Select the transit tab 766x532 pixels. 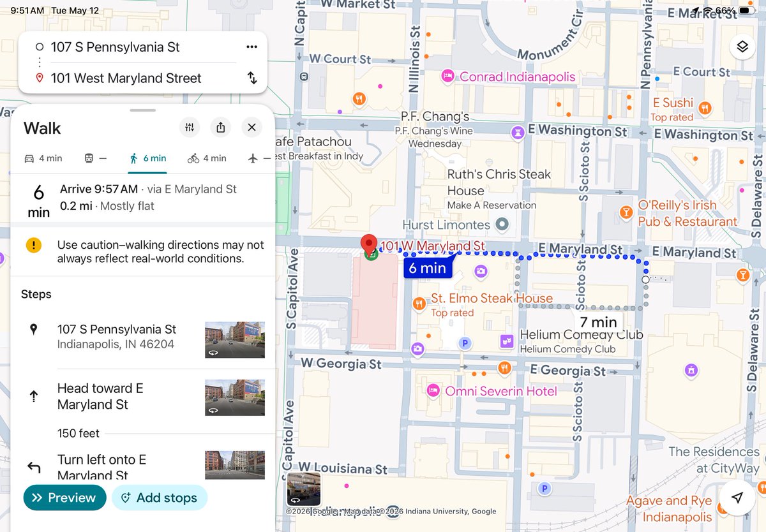[96, 158]
